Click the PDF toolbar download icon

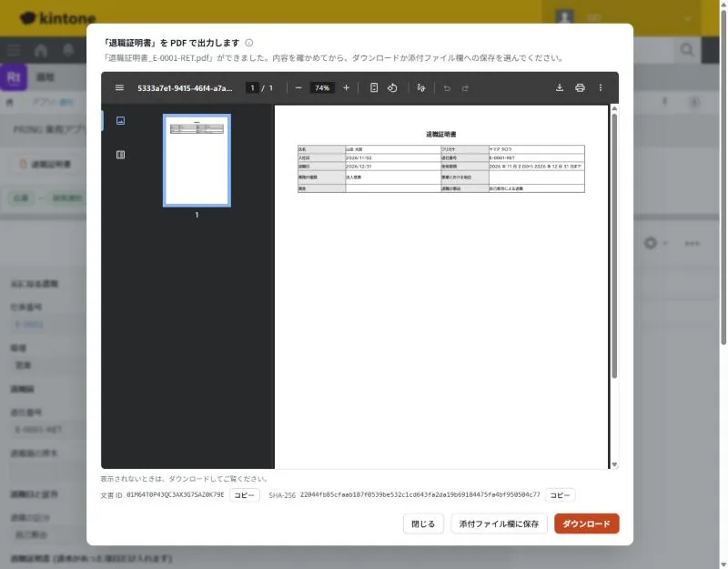coord(560,87)
